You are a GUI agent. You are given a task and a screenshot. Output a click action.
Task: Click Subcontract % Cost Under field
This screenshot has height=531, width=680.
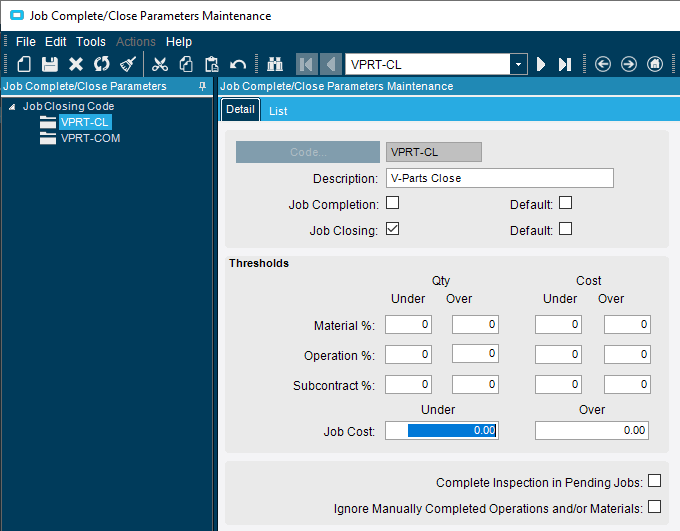(558, 384)
